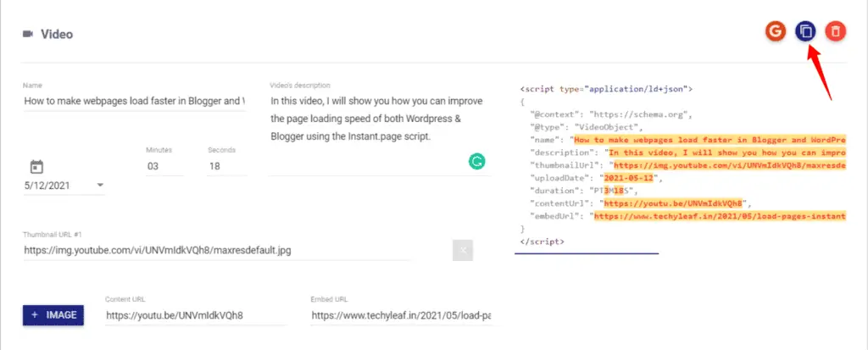Click the highlighted embedUrl value in JSON
Screen dimensions: 868x350
click(x=720, y=216)
